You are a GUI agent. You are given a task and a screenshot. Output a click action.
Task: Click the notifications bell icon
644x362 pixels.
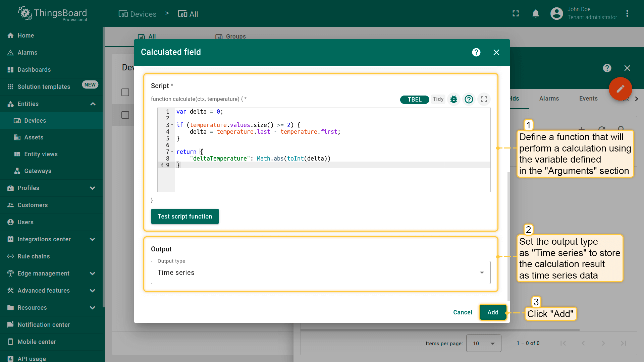click(536, 14)
